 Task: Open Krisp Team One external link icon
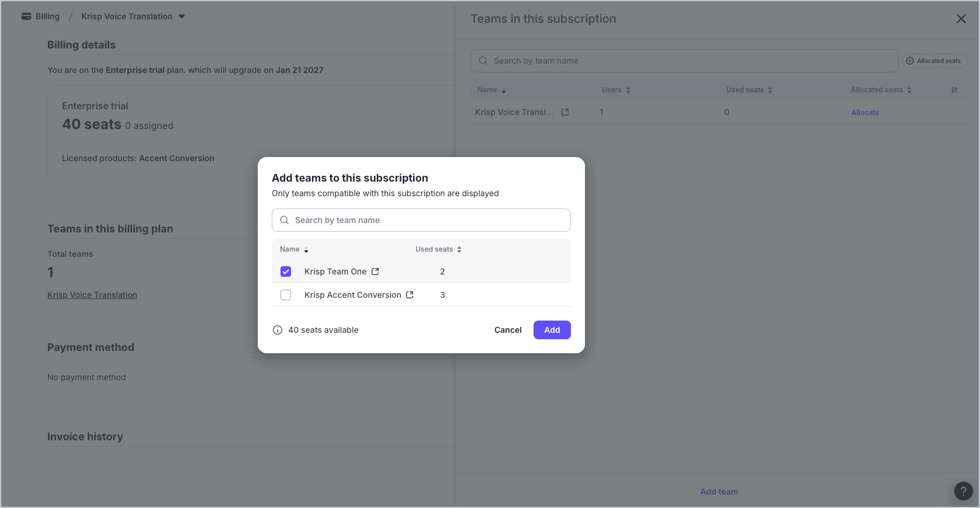375,272
